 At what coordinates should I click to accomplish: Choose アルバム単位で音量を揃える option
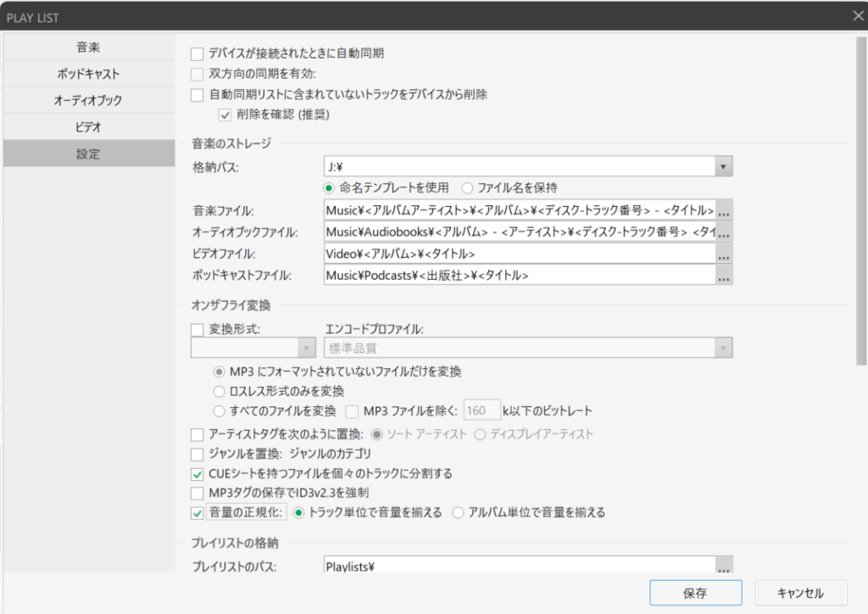pos(459,512)
